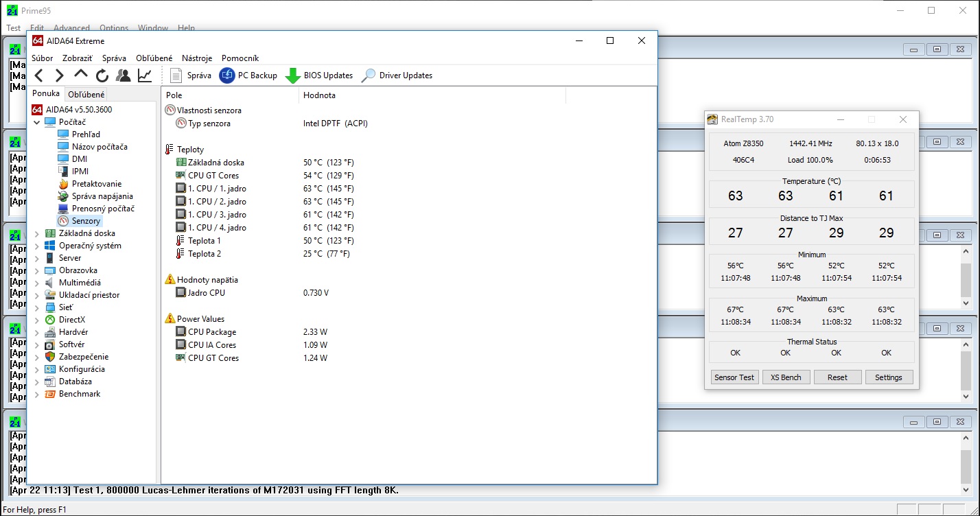Screen dimensions: 980x516
Task: Expand the Základná doska tree node
Action: click(37, 233)
